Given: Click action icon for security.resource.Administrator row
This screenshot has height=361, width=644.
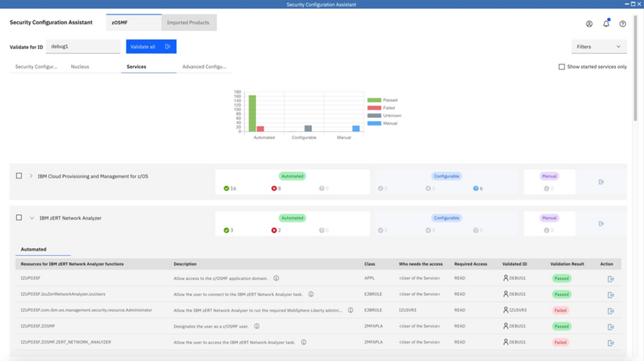Looking at the screenshot, I should point(611,311).
